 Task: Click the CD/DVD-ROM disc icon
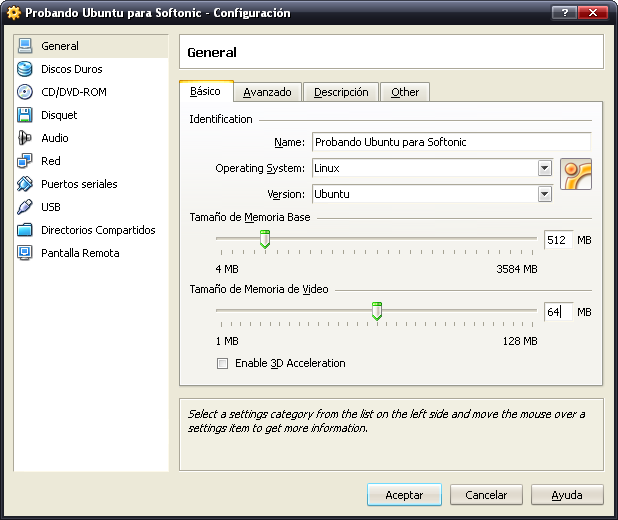25,92
